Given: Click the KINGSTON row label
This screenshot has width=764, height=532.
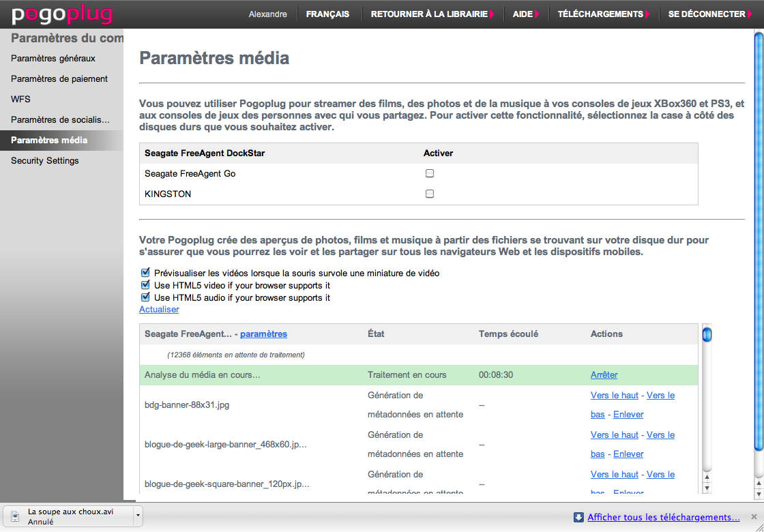Looking at the screenshot, I should [x=168, y=194].
